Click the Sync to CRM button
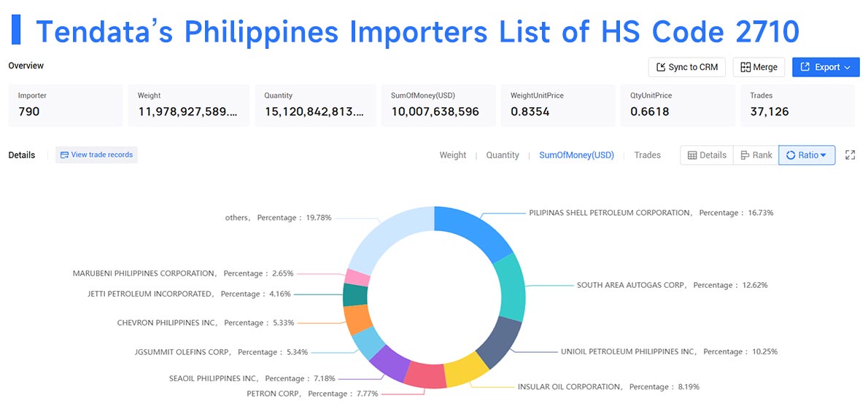 click(686, 67)
